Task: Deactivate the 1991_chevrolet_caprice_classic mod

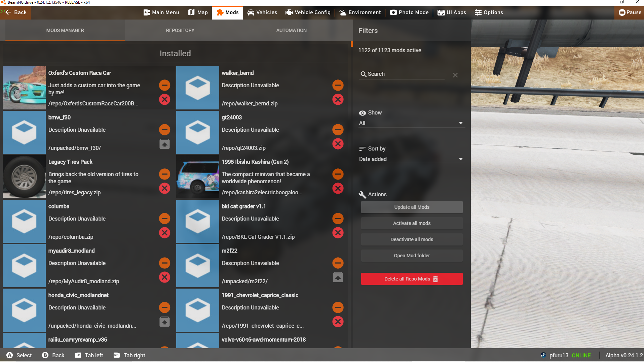Action: click(x=338, y=307)
